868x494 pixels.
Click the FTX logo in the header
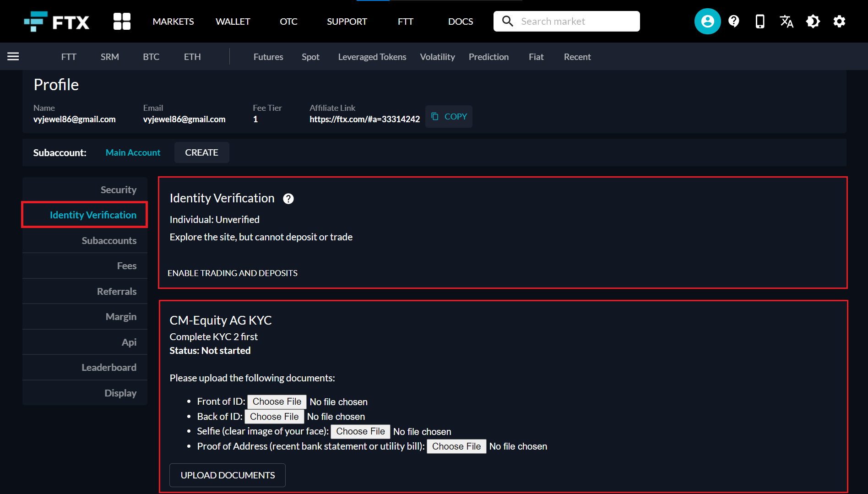pyautogui.click(x=57, y=22)
